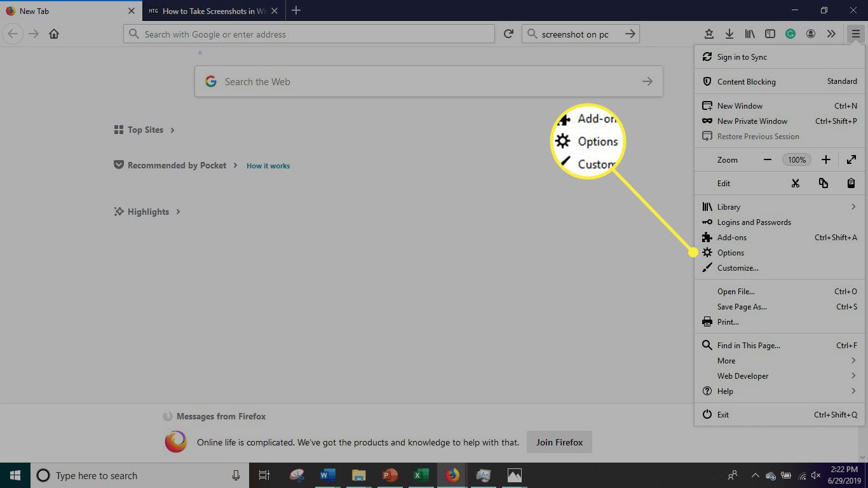Expand the Help submenu
The image size is (868, 488).
point(780,391)
